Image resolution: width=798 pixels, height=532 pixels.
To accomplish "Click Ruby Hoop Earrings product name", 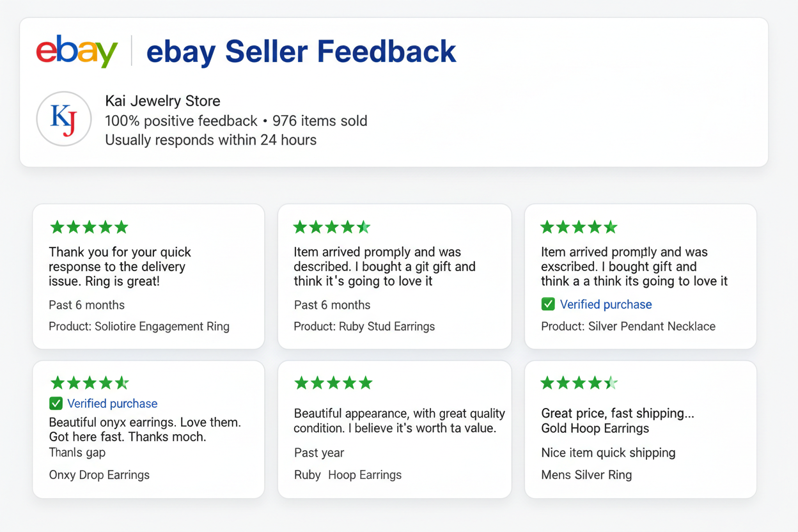I will (347, 475).
